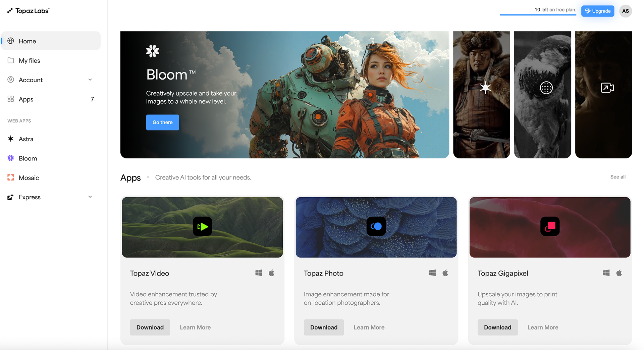Click the Topaz Gigapixel app icon
This screenshot has height=350, width=644.
(x=550, y=227)
